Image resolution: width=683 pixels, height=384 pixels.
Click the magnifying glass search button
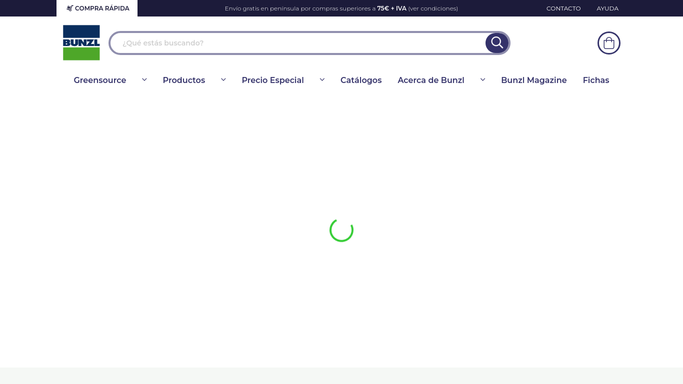pos(497,43)
